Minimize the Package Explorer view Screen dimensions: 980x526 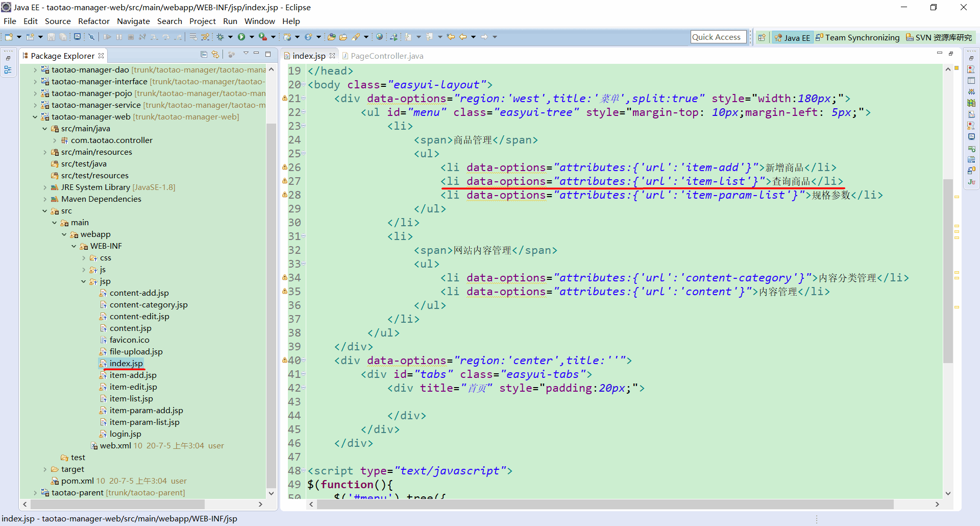(257, 54)
